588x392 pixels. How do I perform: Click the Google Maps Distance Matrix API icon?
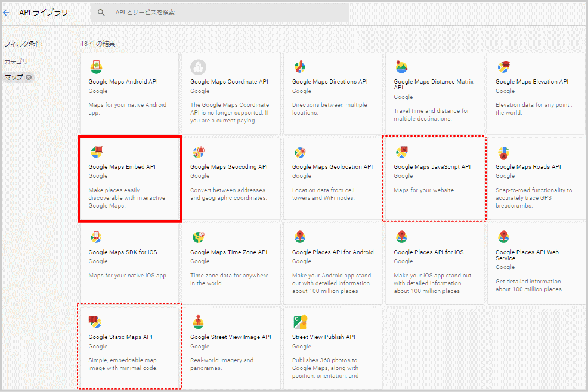401,67
